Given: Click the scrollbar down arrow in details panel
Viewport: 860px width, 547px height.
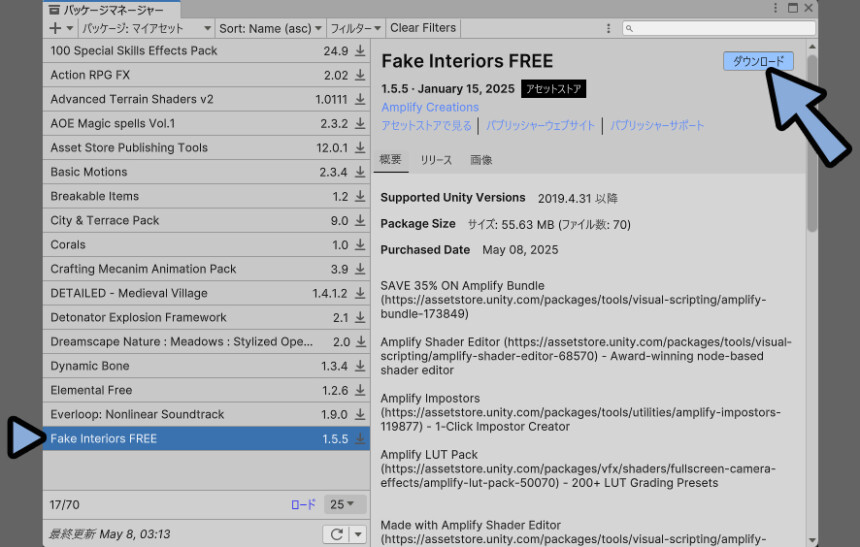Looking at the screenshot, I should tap(812, 540).
